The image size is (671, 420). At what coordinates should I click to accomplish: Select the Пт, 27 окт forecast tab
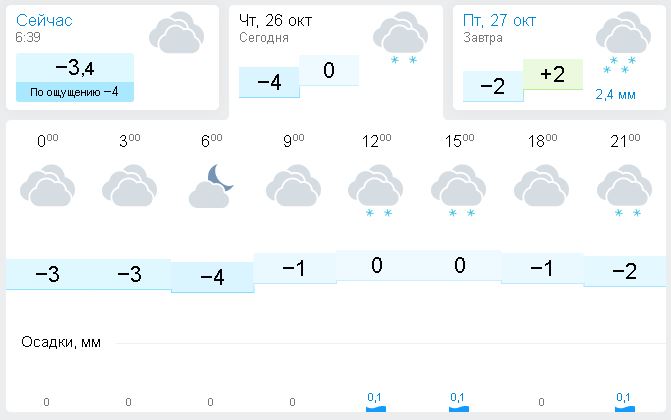tap(500, 20)
